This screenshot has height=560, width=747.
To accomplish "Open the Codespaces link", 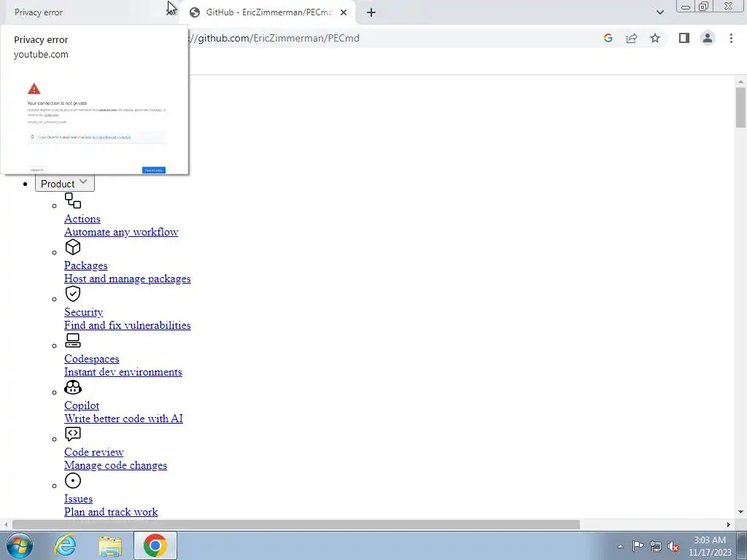I will 91,359.
